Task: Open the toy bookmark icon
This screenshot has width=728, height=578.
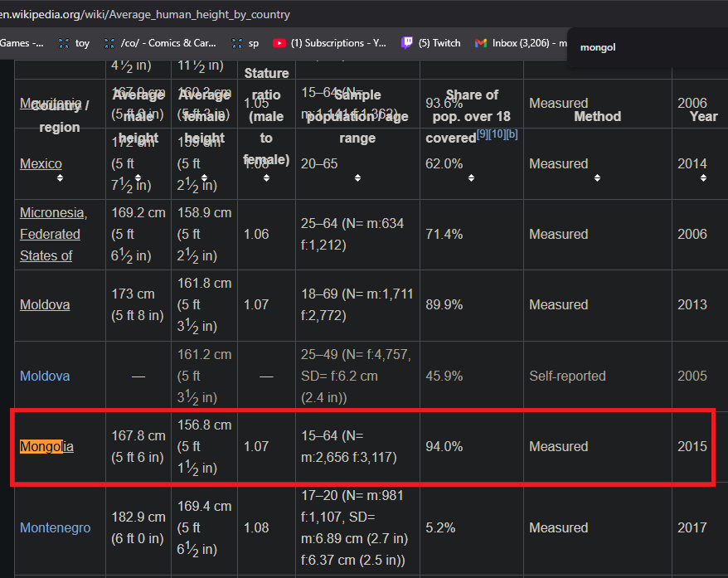Action: coord(64,43)
